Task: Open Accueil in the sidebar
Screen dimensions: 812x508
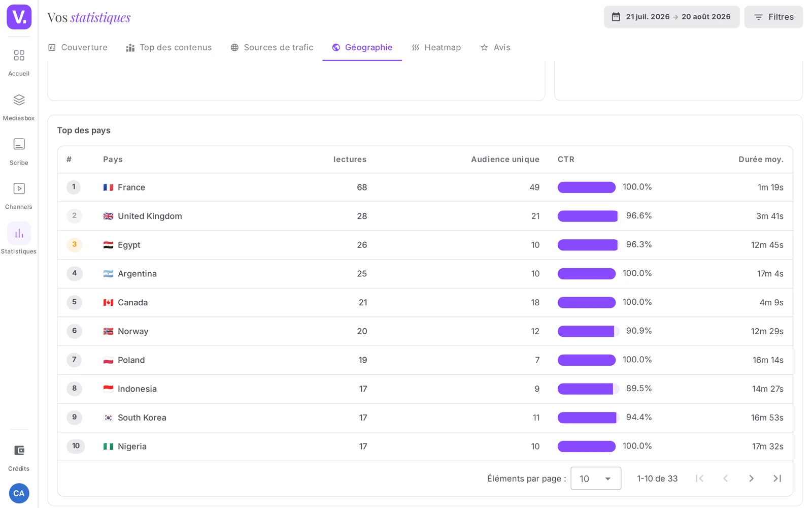Action: click(x=19, y=62)
